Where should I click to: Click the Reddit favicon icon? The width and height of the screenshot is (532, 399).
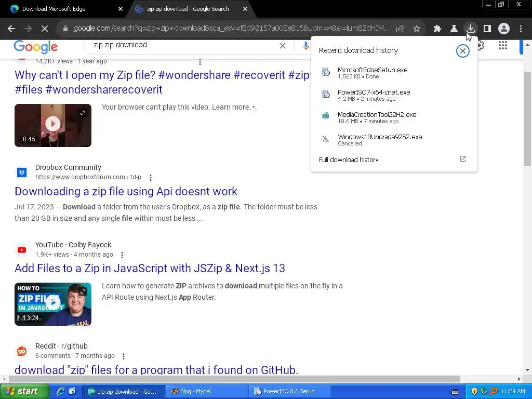(22, 351)
